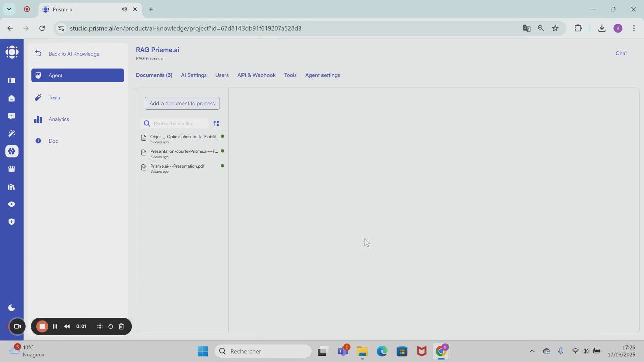Open the API & Webhook tab
The width and height of the screenshot is (644, 362).
point(257,75)
